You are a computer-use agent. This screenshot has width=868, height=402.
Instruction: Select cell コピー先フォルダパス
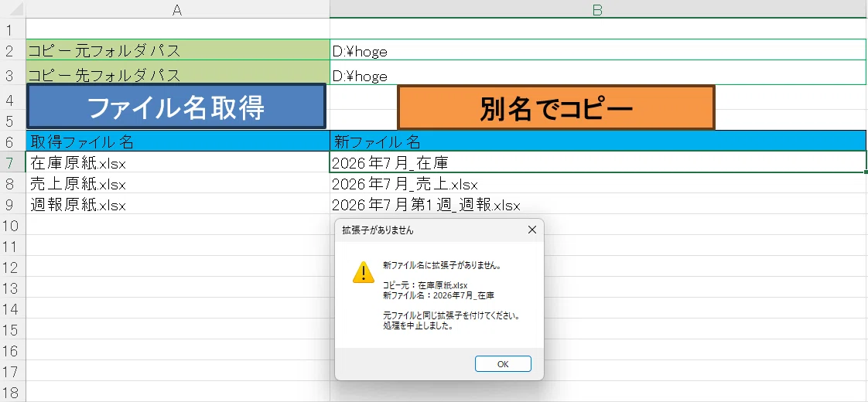pyautogui.click(x=178, y=73)
